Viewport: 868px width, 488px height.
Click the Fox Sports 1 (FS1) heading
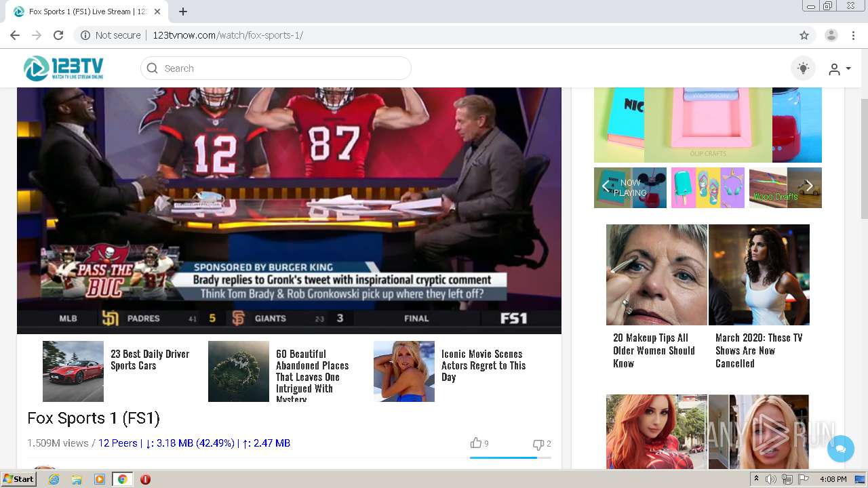click(94, 418)
